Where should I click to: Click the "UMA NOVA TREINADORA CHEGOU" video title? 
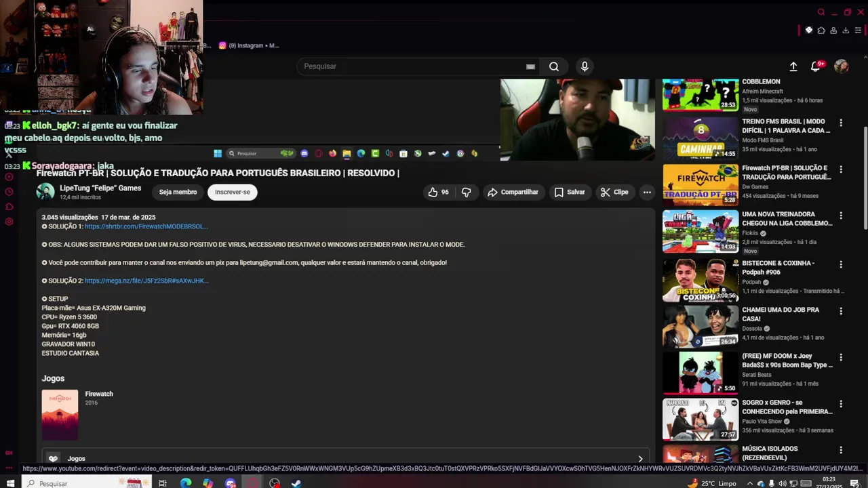tap(787, 218)
